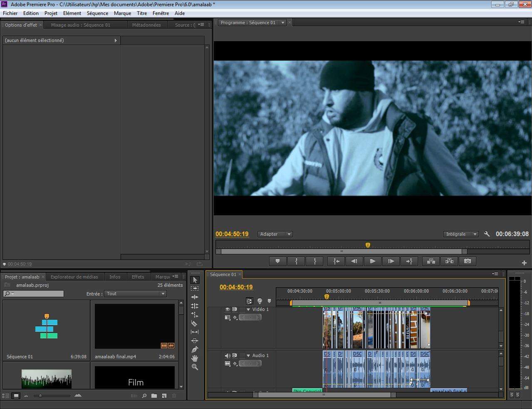Select the Slide tool
The height and width of the screenshot is (409, 532).
pyautogui.click(x=195, y=341)
